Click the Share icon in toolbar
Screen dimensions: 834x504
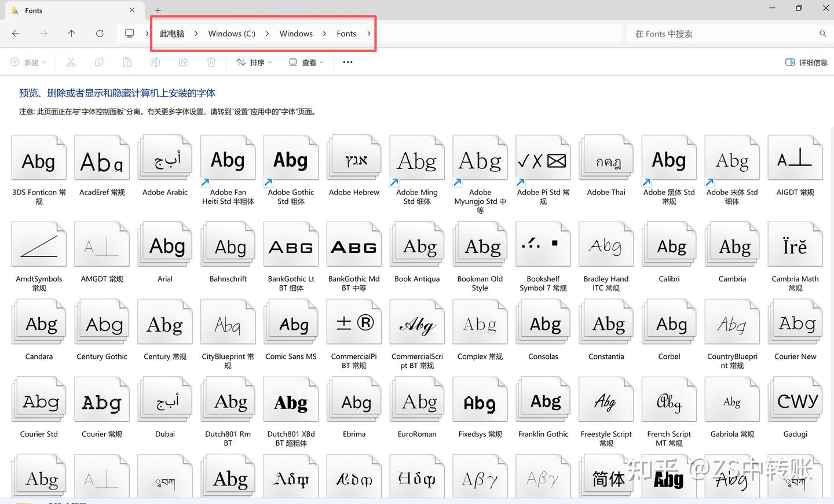183,62
